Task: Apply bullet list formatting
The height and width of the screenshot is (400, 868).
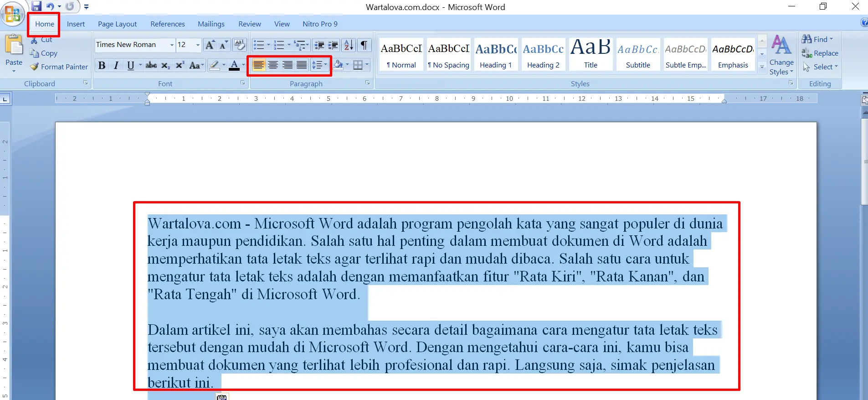Action: tap(259, 45)
